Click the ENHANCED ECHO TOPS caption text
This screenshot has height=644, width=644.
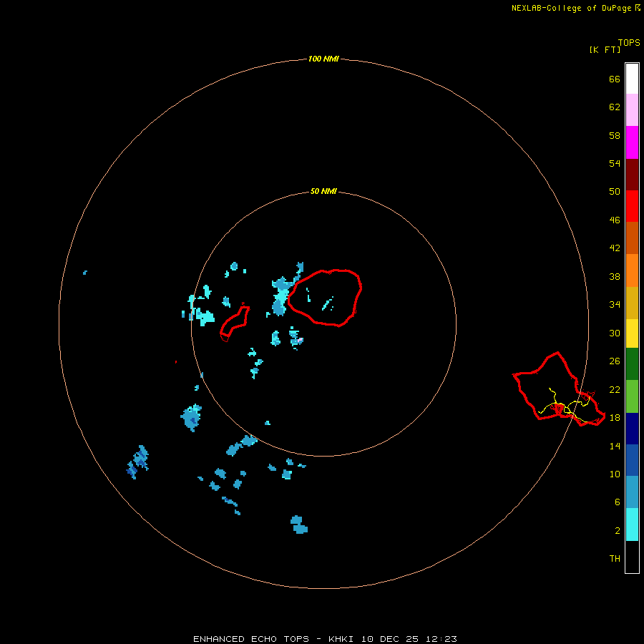click(x=251, y=639)
